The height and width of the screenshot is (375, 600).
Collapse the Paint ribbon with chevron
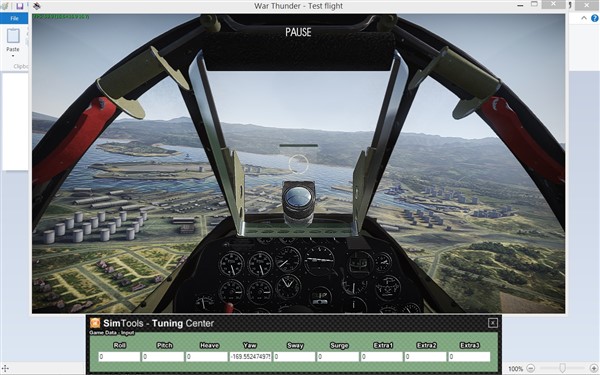[x=584, y=18]
